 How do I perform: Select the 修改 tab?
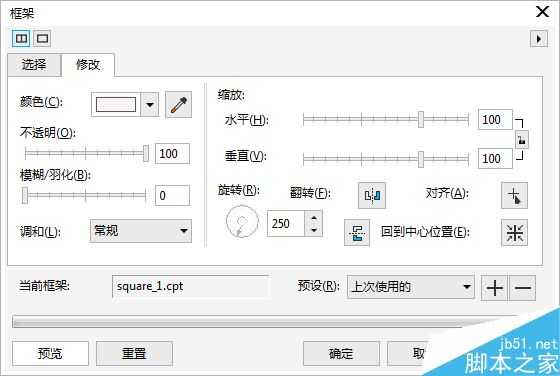point(88,65)
